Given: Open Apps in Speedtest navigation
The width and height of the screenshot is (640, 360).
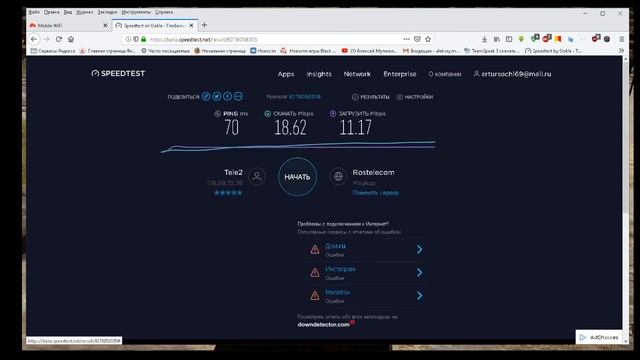Looking at the screenshot, I should (286, 74).
